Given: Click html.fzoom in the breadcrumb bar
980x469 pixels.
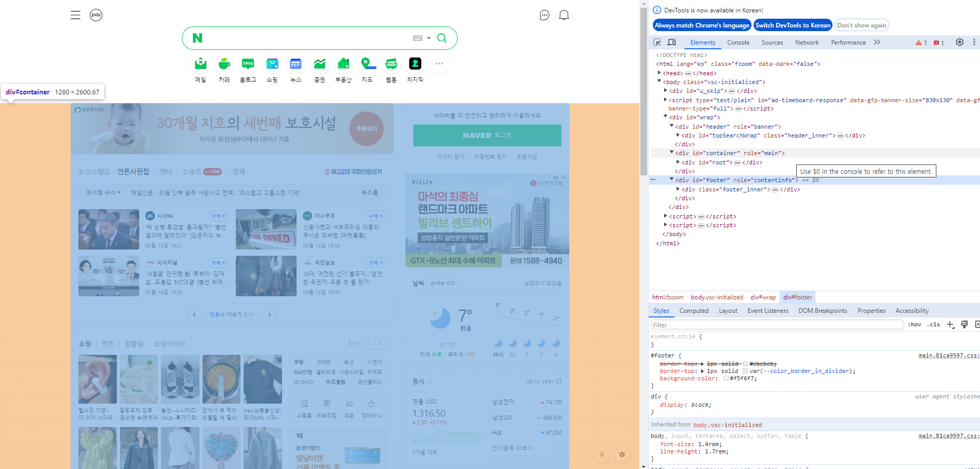Looking at the screenshot, I should pos(668,297).
